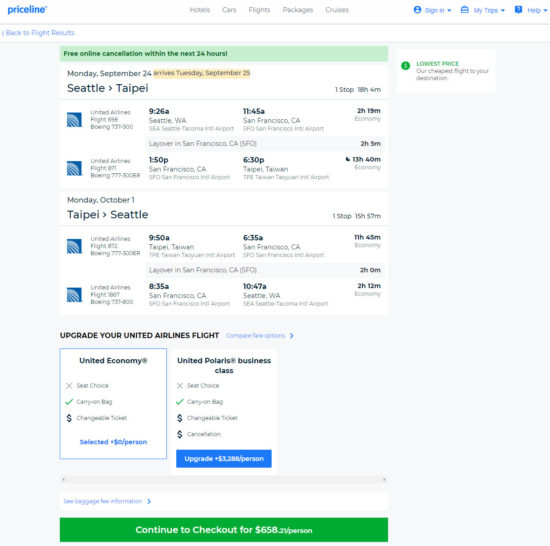Click the horizontal fare options scrollbar track
Viewport: 550px width, 546px height.
pyautogui.click(x=224, y=480)
